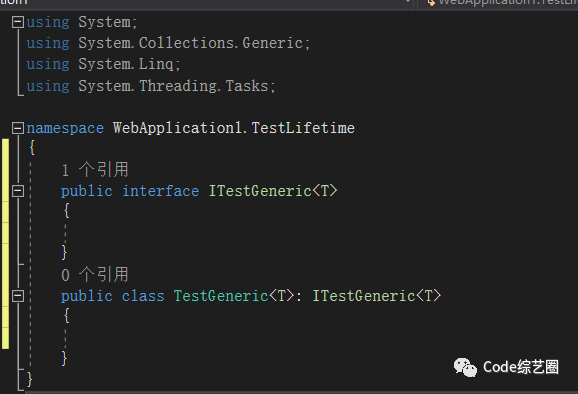
Task: Click the 'class' keyword
Action: [x=143, y=296]
